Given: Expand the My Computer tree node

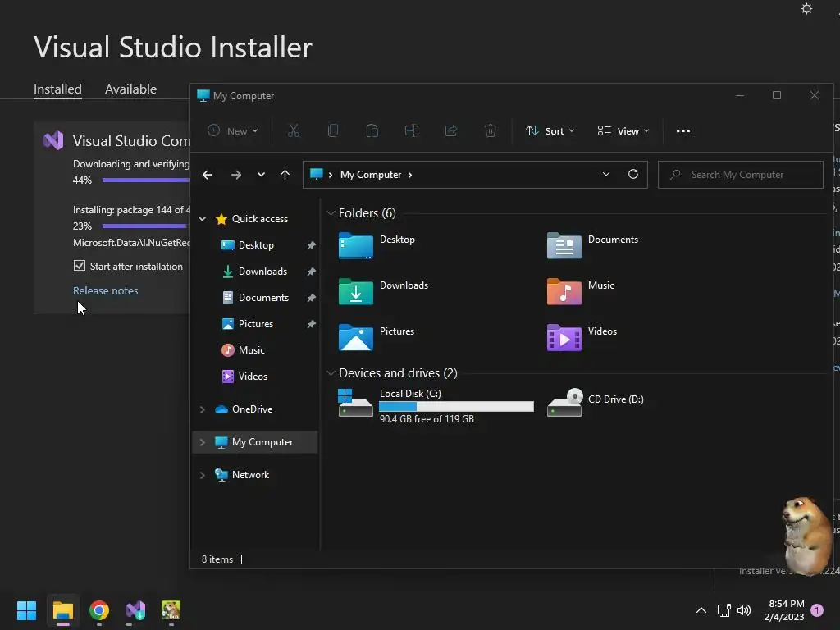Looking at the screenshot, I should [x=202, y=442].
